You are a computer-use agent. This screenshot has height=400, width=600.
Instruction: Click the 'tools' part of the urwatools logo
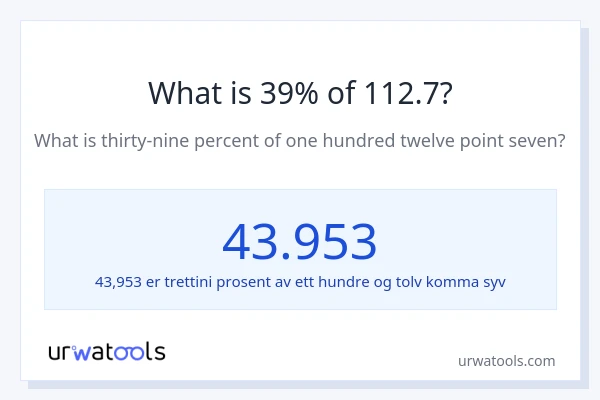pyautogui.click(x=138, y=351)
